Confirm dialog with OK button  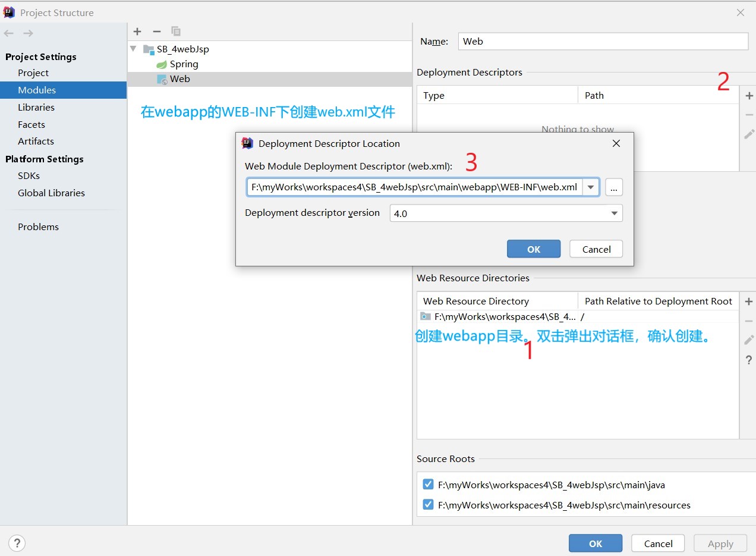[x=534, y=249]
